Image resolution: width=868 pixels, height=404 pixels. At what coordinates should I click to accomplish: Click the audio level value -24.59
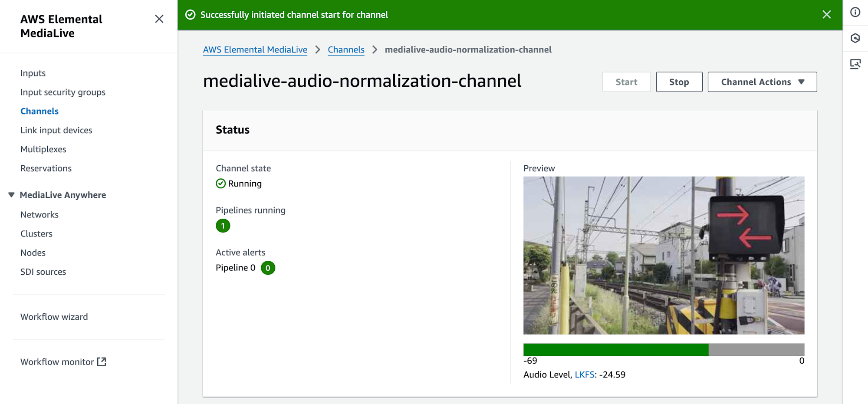(612, 374)
